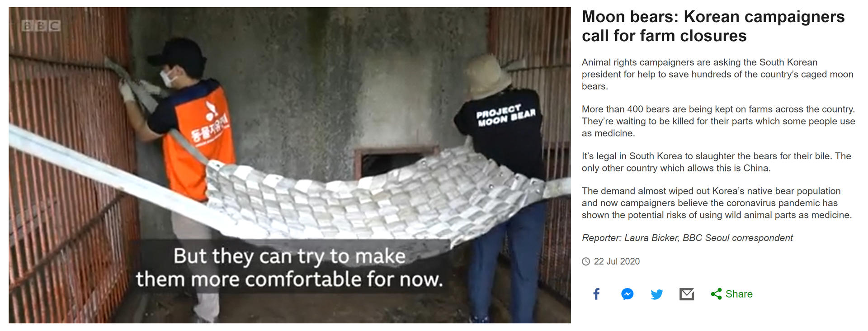
Task: Click the paragraph about more than 400 bears
Action: coord(718,121)
